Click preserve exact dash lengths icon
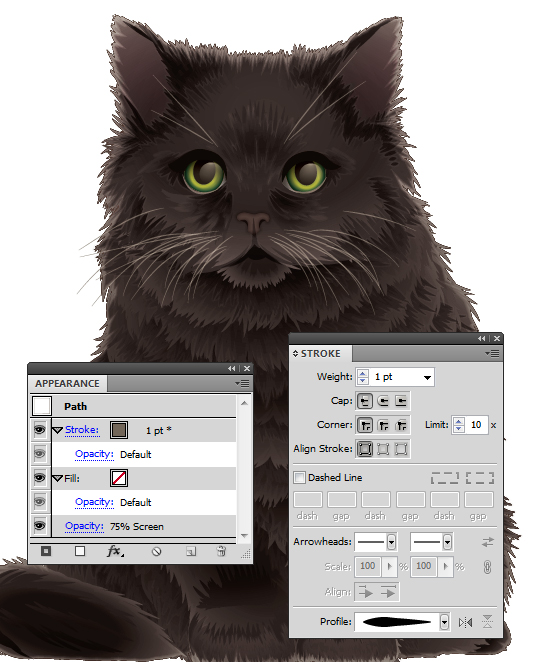Viewport: 534px width, 662px height. click(x=445, y=478)
